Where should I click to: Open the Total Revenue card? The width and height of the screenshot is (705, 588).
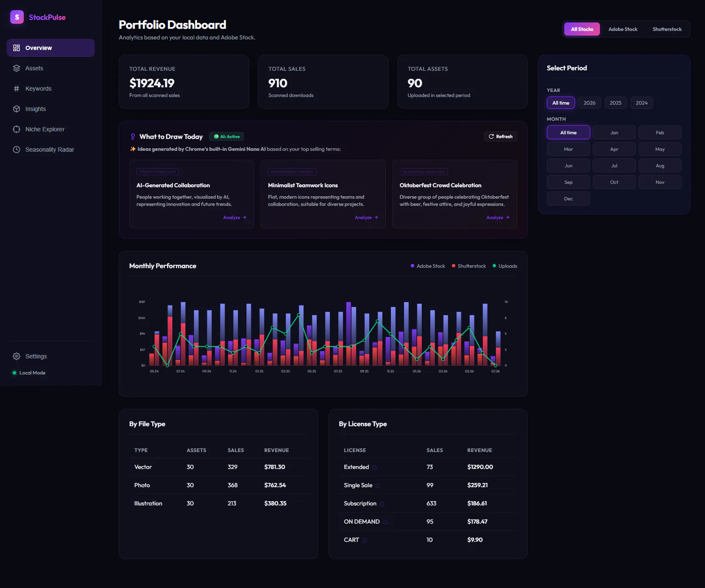184,82
